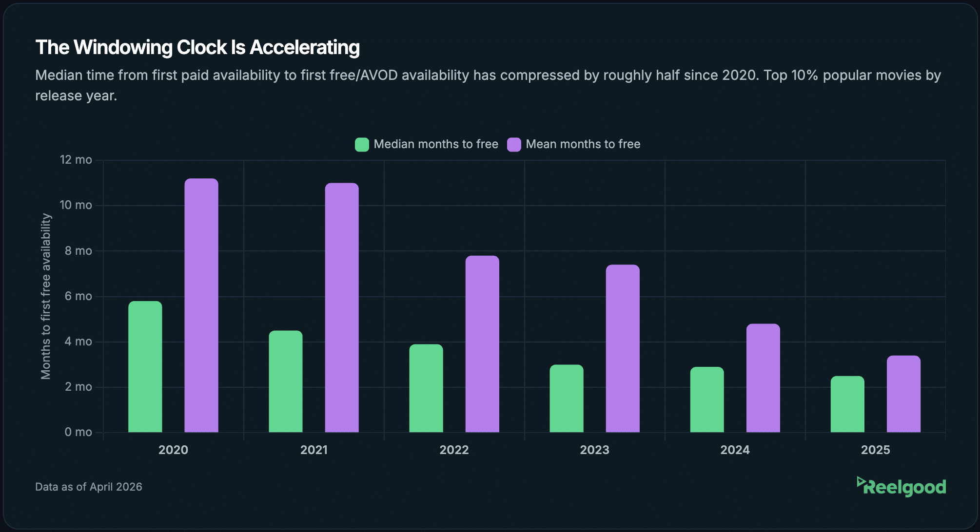Click the 2025 mean purple bar
This screenshot has height=532, width=980.
(x=903, y=394)
